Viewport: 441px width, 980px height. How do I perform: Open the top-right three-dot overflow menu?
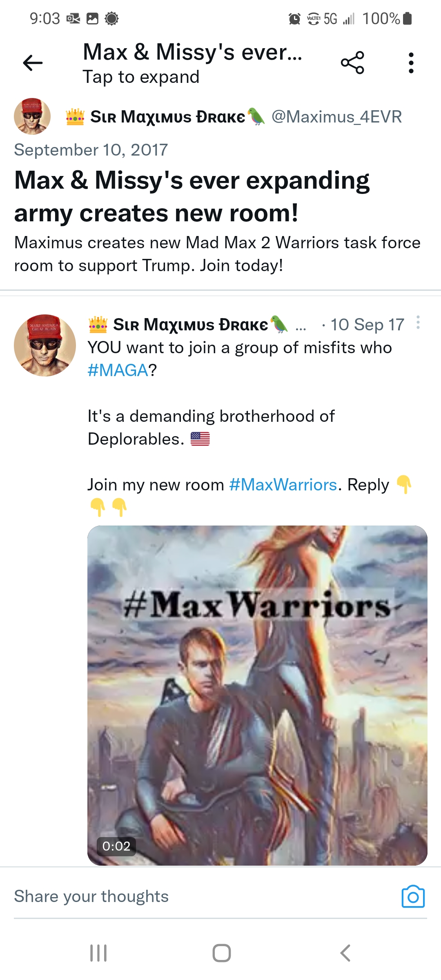[411, 63]
